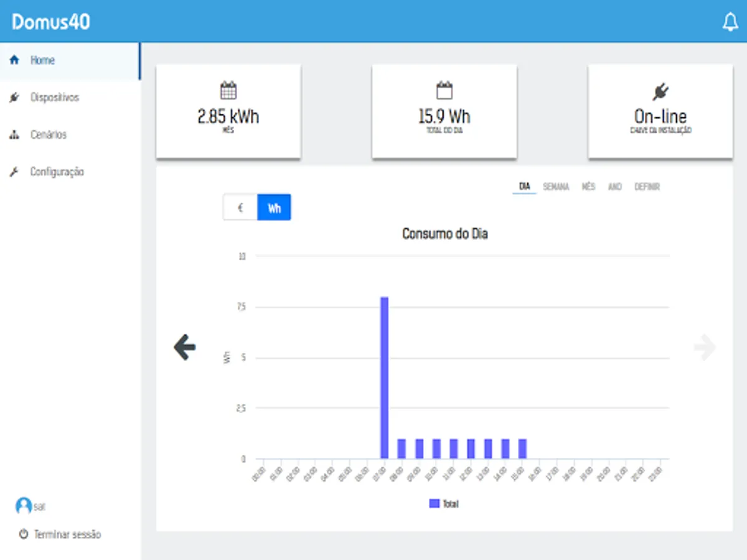This screenshot has height=560, width=747.
Task: Select the ANO period tab
Action: (615, 187)
